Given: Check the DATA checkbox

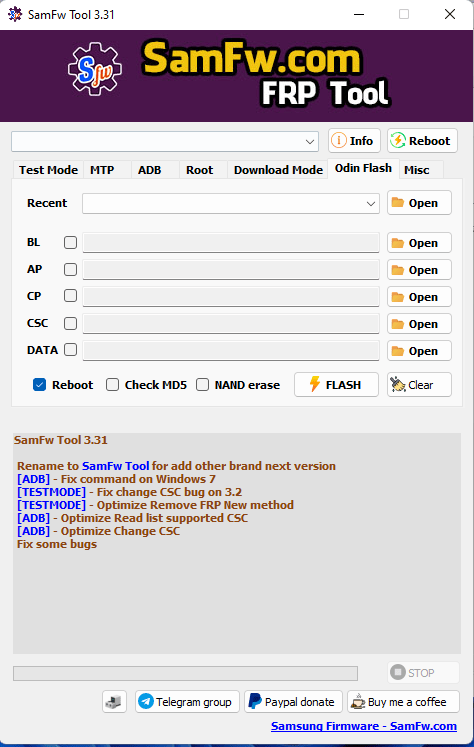Looking at the screenshot, I should (71, 350).
